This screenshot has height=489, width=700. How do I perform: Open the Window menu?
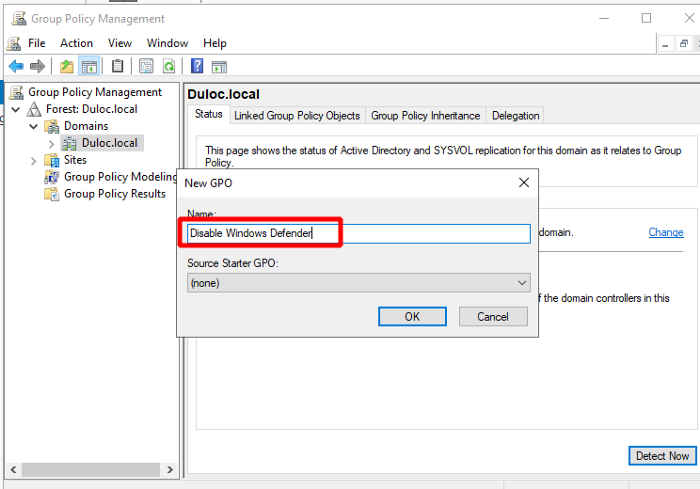point(167,43)
